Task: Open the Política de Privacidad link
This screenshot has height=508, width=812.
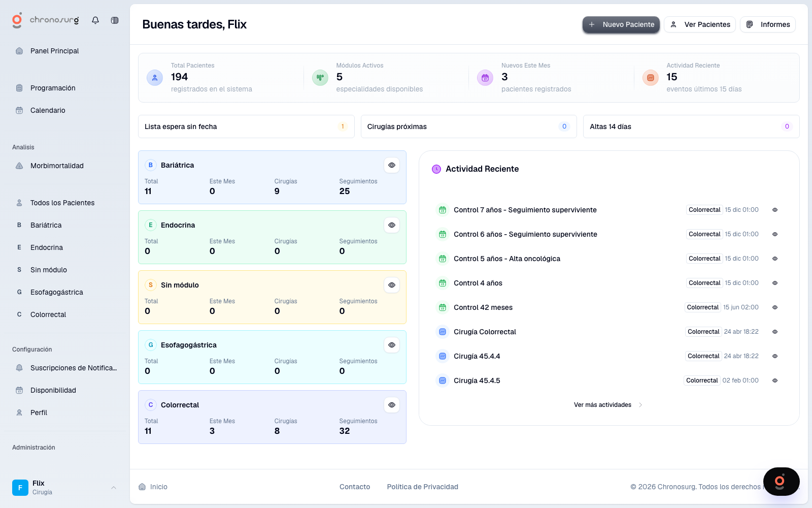Action: tap(422, 487)
